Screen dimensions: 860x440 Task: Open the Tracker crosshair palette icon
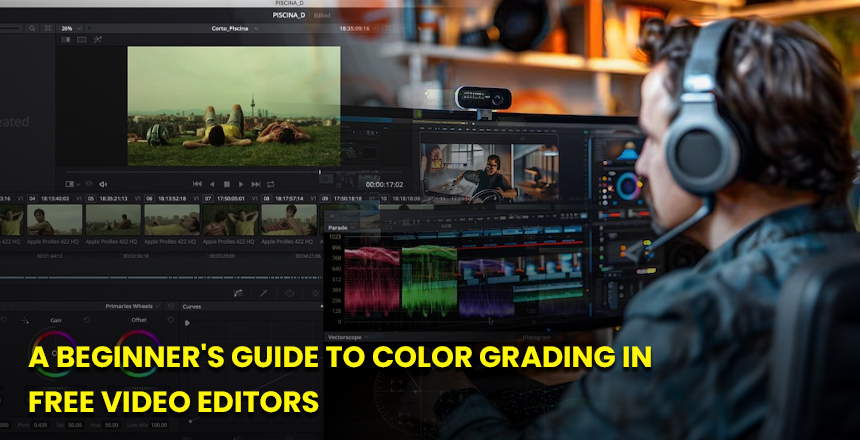[x=315, y=294]
